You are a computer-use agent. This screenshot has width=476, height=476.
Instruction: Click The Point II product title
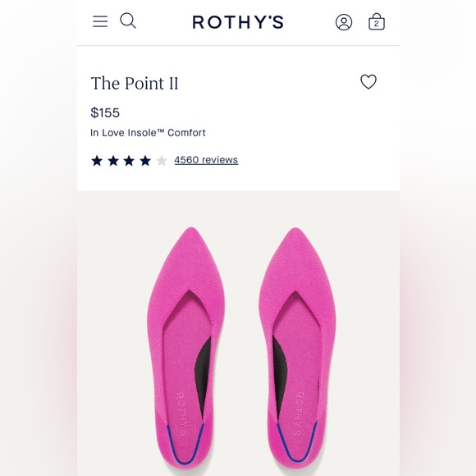[x=135, y=83]
